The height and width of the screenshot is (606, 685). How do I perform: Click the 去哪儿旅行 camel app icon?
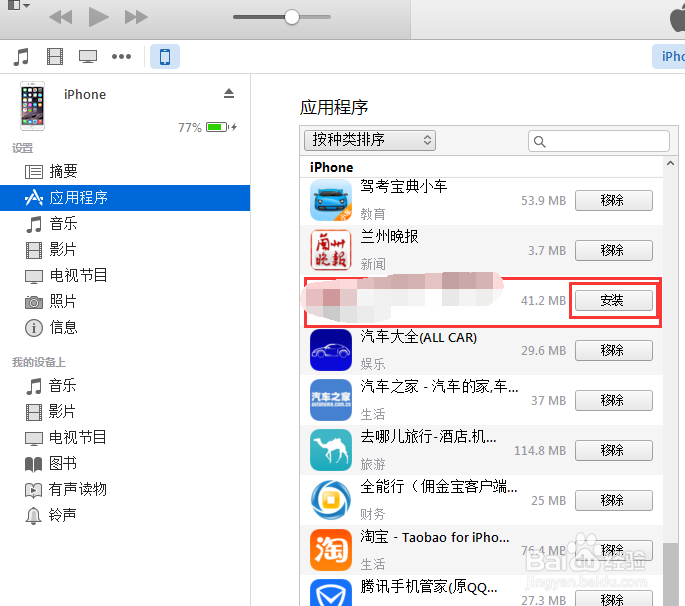click(331, 450)
